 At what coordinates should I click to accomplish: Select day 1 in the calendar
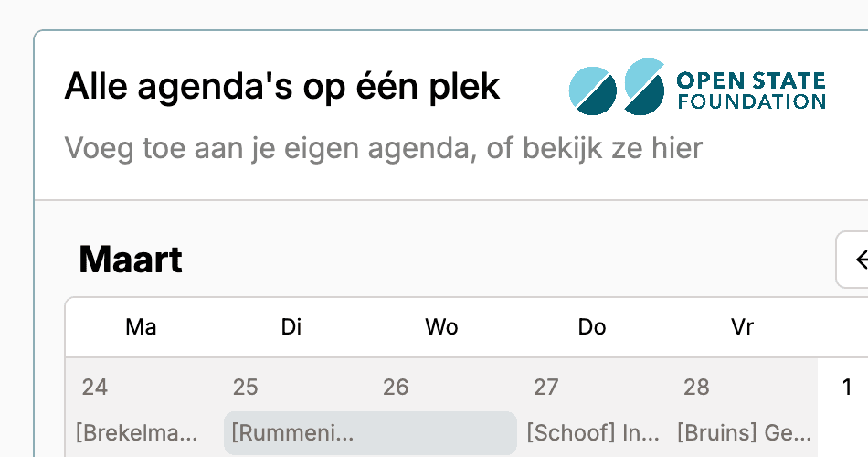point(846,388)
